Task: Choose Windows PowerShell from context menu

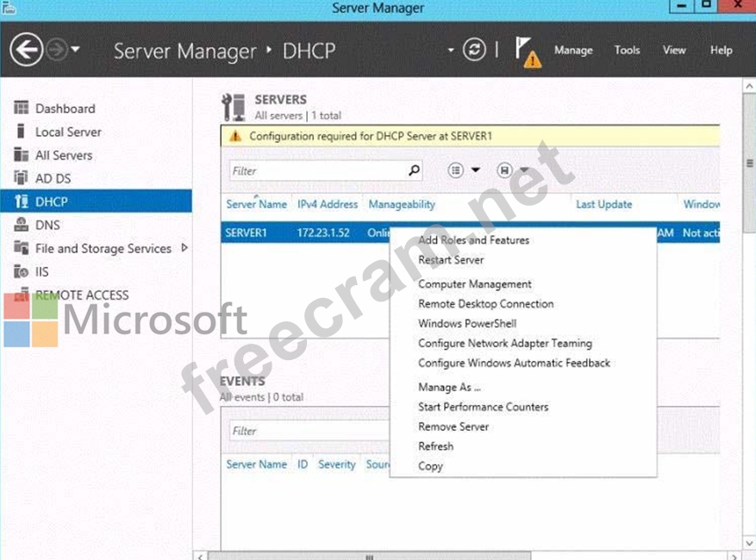Action: pos(467,324)
